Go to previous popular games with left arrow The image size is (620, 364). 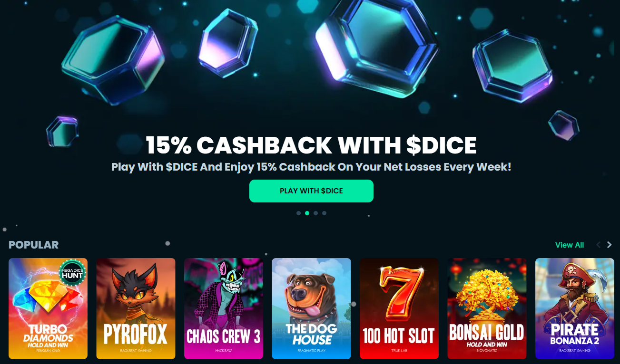pyautogui.click(x=598, y=245)
